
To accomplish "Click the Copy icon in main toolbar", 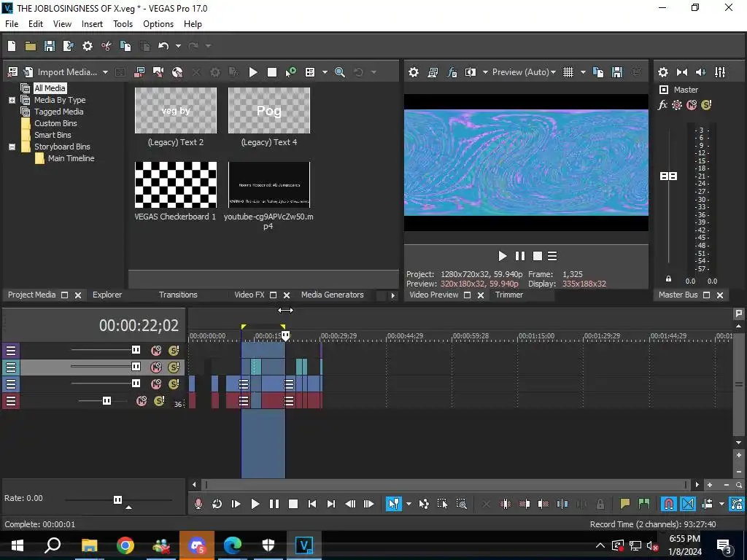I will (125, 46).
